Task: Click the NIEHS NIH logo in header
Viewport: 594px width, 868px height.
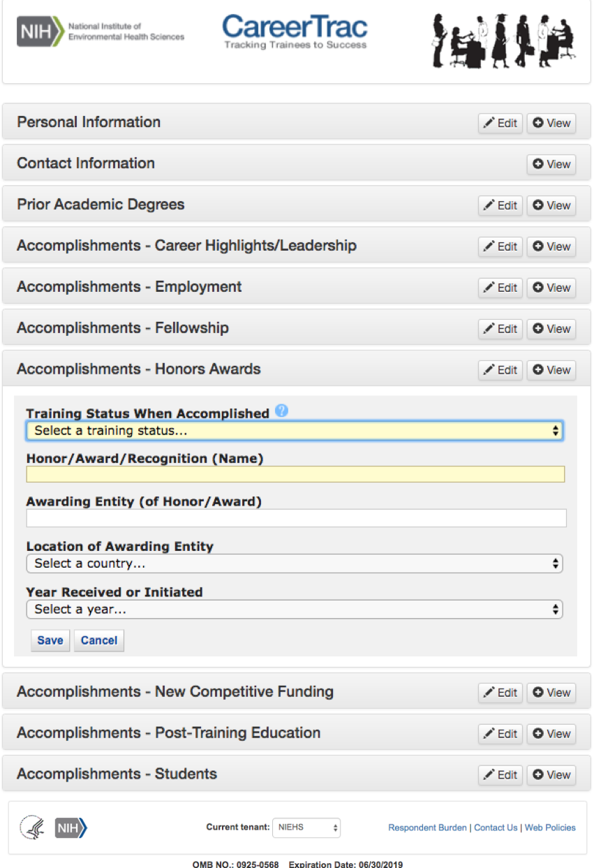Action: [x=101, y=32]
